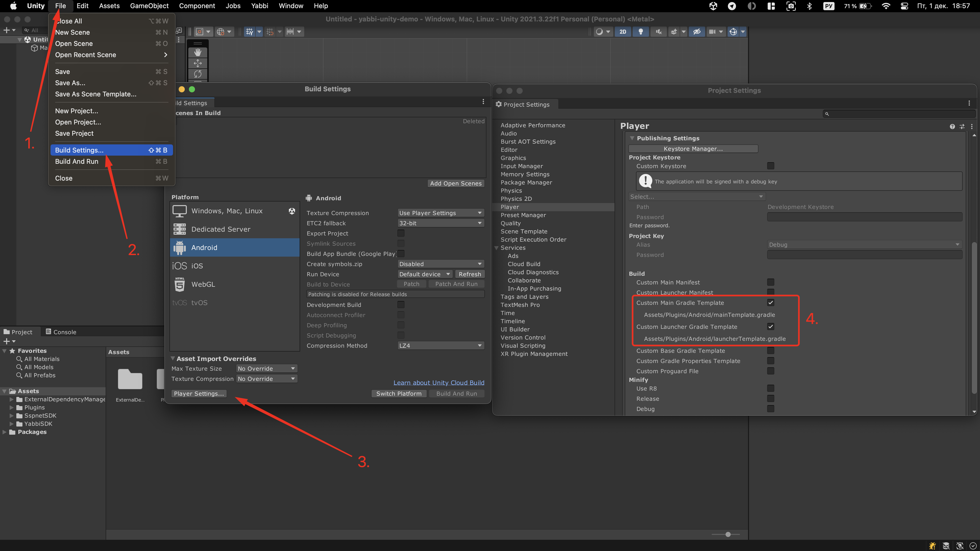This screenshot has width=980, height=551.
Task: Select the Hand view tool
Action: [198, 52]
